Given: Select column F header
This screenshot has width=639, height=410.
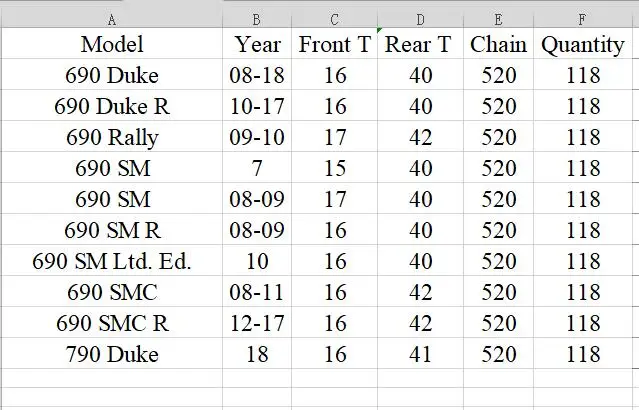Looking at the screenshot, I should 583,20.
